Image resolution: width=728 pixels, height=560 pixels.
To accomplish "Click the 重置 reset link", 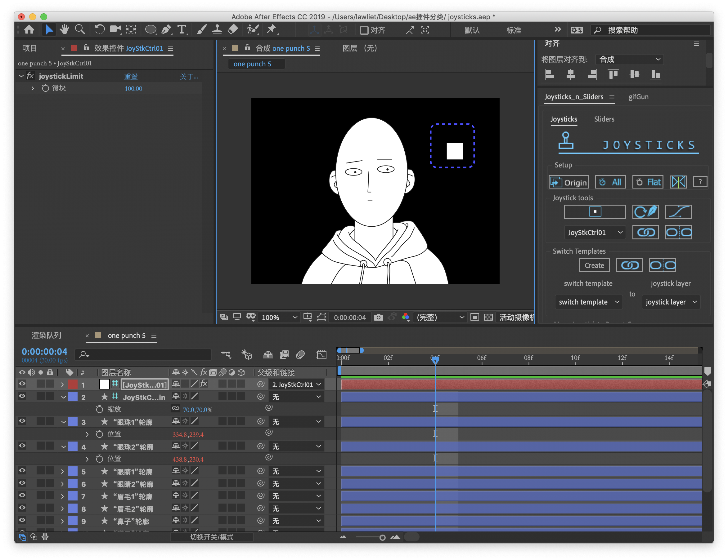I will pos(131,77).
